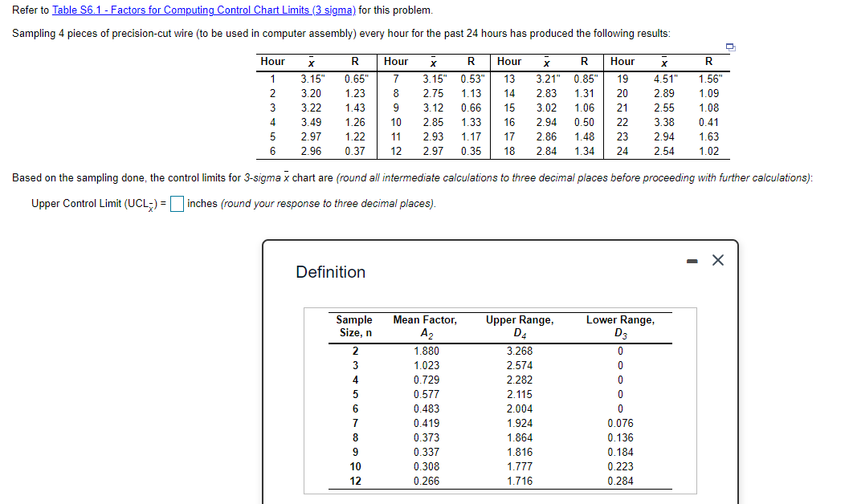Screen dimensions: 849x504
Task: Select the D4 value 3.268
Action: tap(520, 351)
